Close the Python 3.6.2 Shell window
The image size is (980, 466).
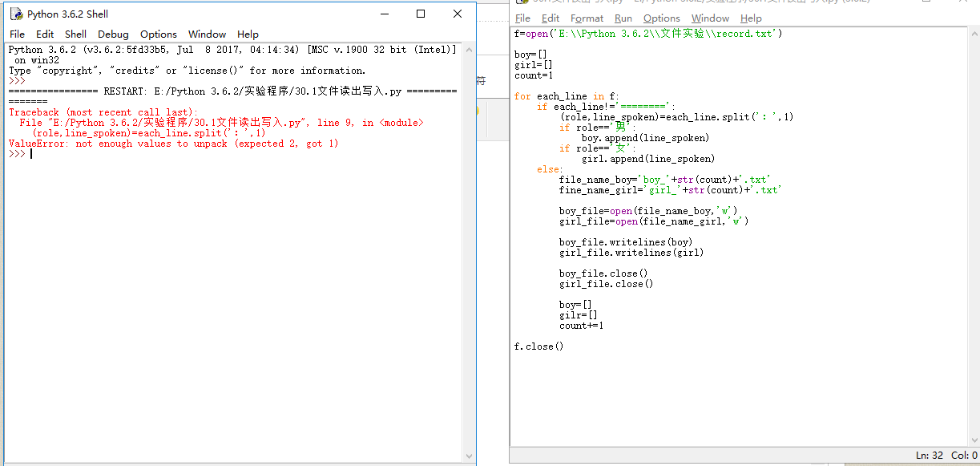point(458,14)
